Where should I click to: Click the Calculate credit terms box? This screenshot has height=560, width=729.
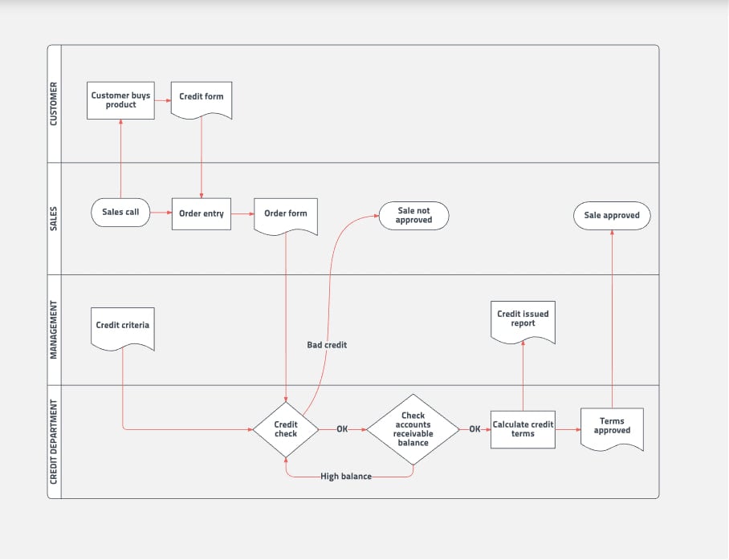coord(523,429)
